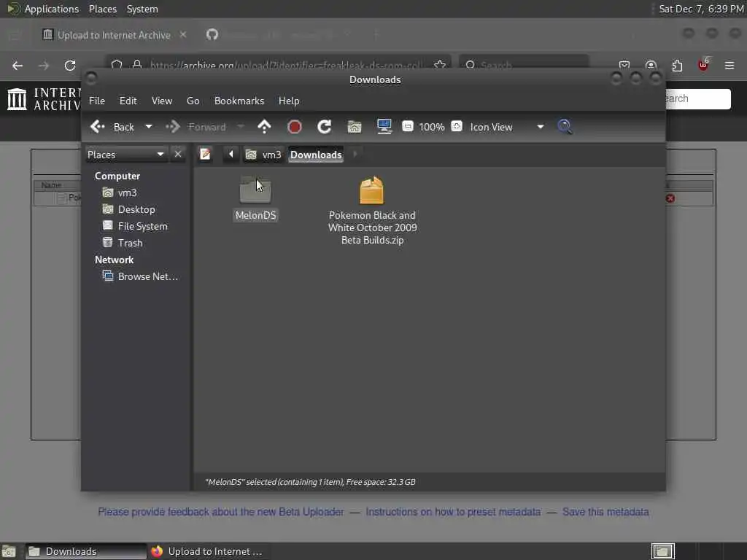747x560 pixels.
Task: Remove the file with the red X
Action: tap(670, 198)
